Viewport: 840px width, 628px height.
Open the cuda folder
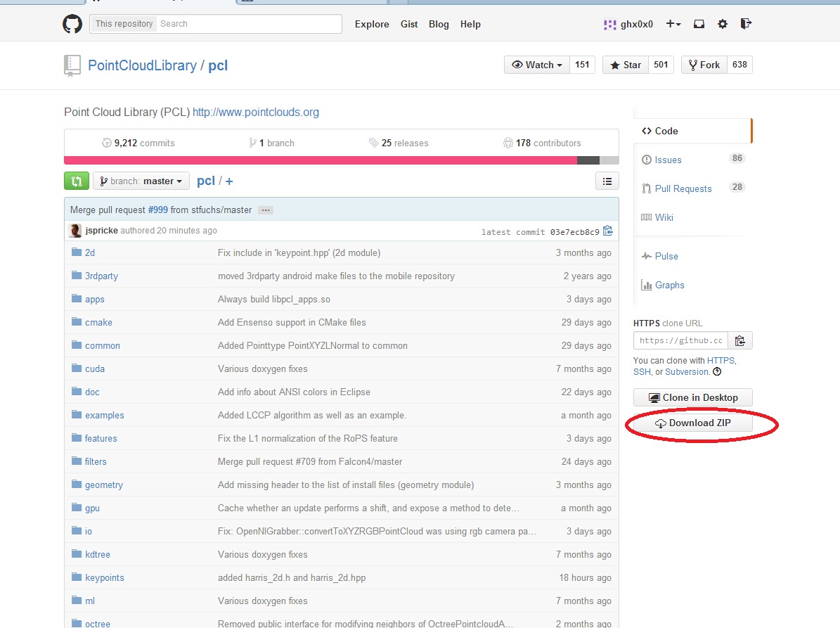pos(95,369)
